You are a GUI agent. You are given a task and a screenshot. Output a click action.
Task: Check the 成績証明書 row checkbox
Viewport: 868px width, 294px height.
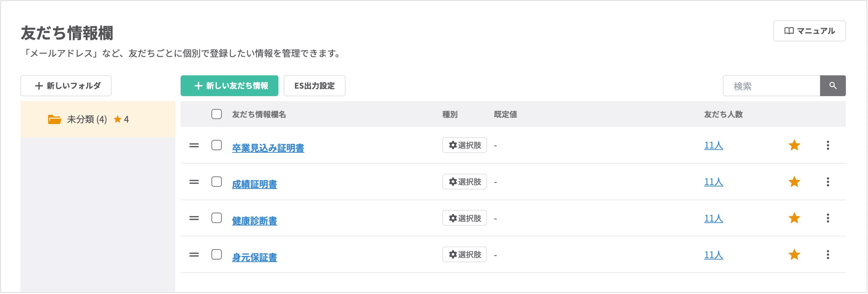pyautogui.click(x=216, y=182)
